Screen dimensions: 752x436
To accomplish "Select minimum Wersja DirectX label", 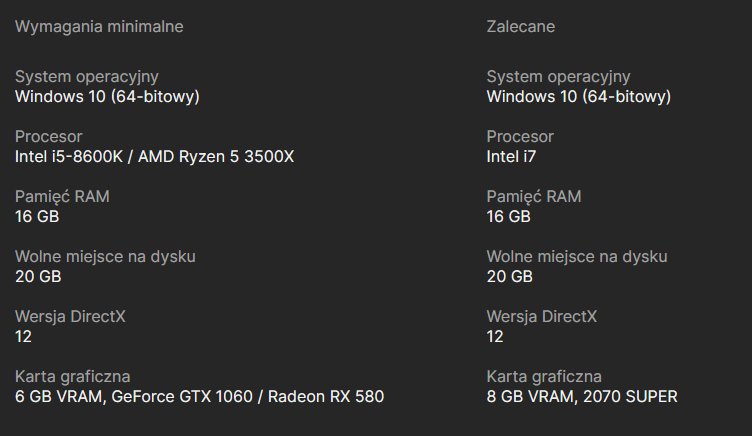I will [x=70, y=317].
